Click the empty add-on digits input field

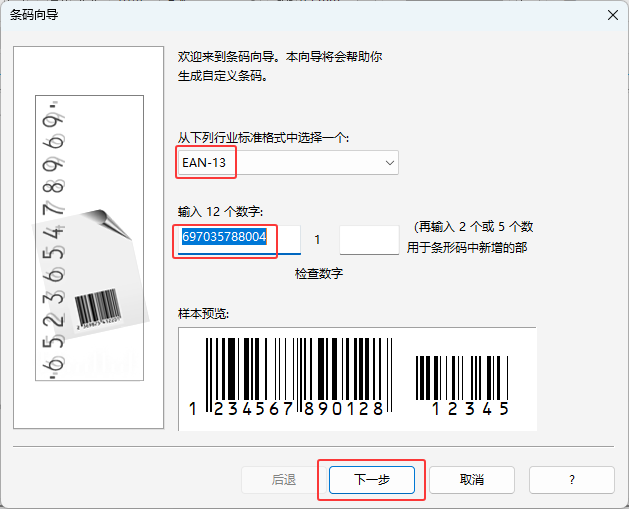pyautogui.click(x=369, y=240)
